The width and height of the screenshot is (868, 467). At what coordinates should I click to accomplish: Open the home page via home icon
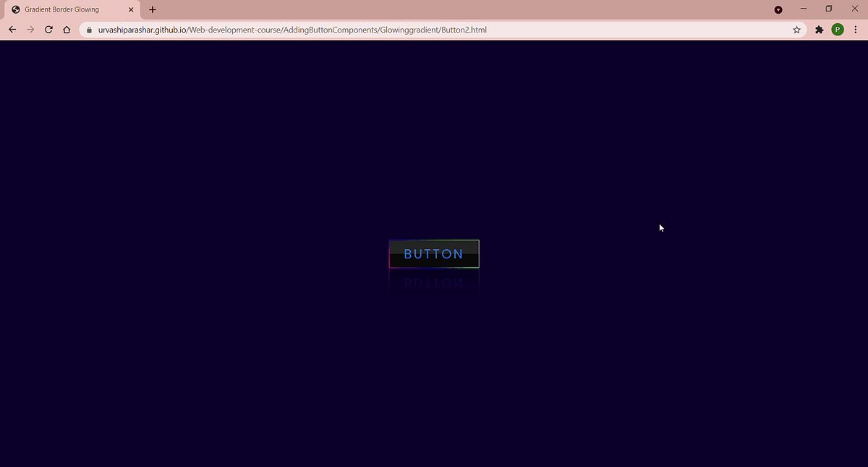point(67,30)
